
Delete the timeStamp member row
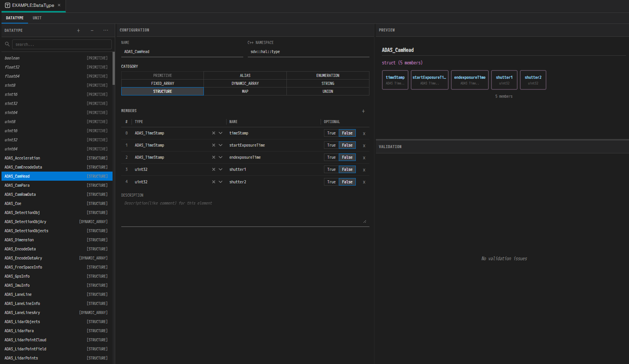click(x=364, y=133)
